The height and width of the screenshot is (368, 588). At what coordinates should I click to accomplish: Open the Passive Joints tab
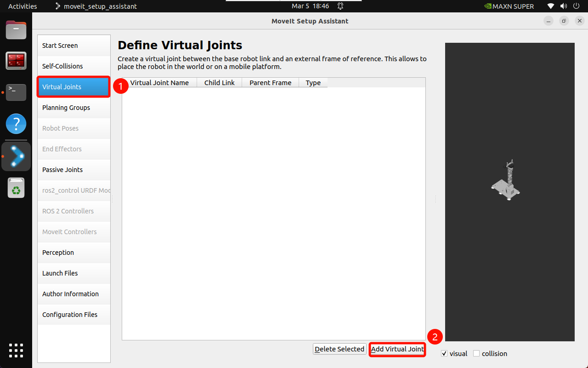point(74,170)
